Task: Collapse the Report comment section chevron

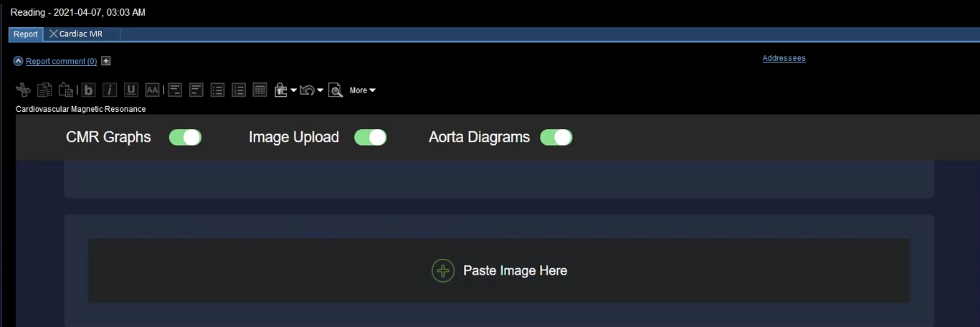Action: [18, 62]
